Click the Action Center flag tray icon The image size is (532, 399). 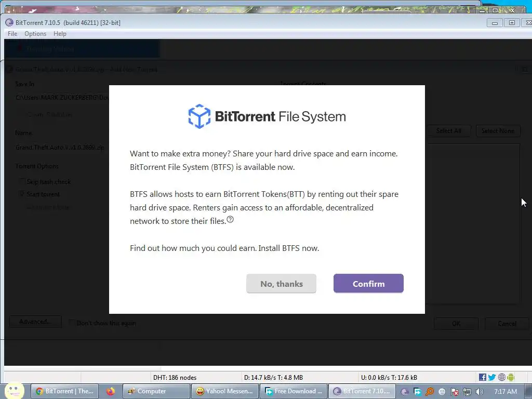click(x=454, y=392)
